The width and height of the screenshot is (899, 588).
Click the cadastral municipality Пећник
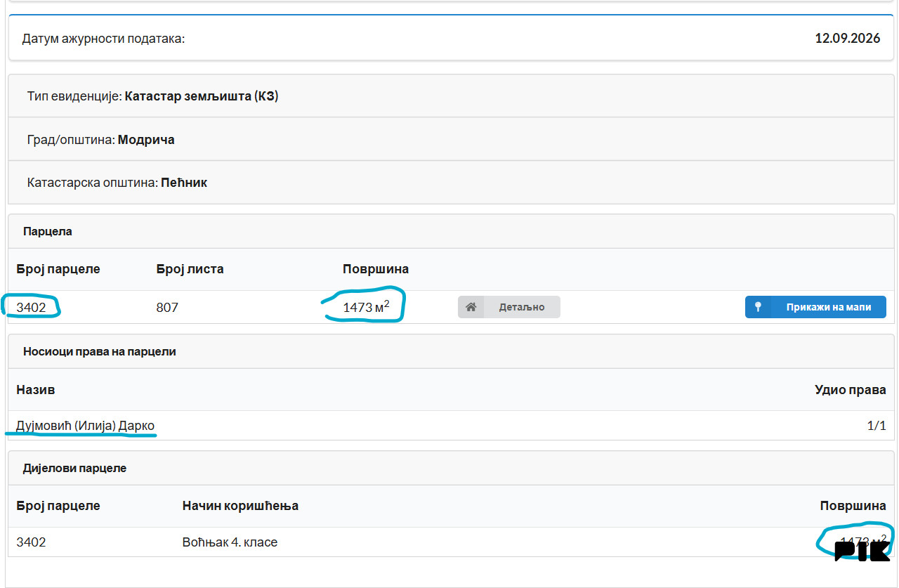(x=184, y=183)
